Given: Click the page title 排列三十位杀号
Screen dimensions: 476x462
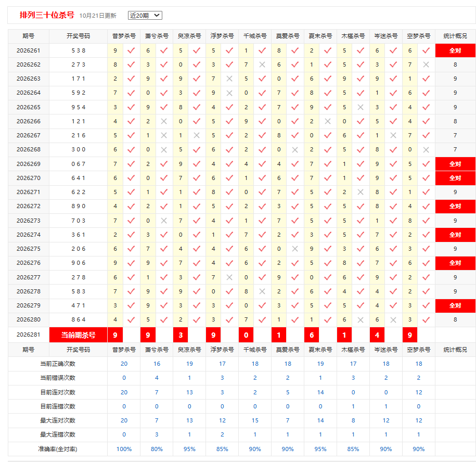Looking at the screenshot, I should tap(47, 15).
